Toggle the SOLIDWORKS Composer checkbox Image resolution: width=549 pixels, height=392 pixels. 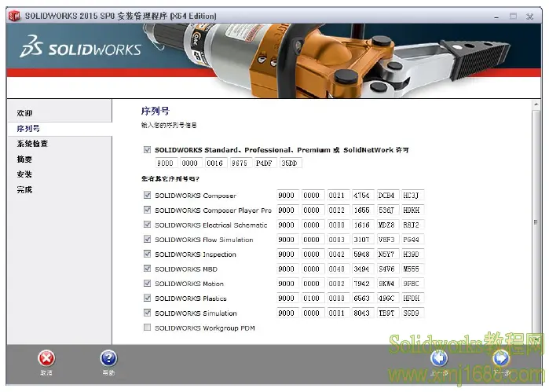[147, 195]
